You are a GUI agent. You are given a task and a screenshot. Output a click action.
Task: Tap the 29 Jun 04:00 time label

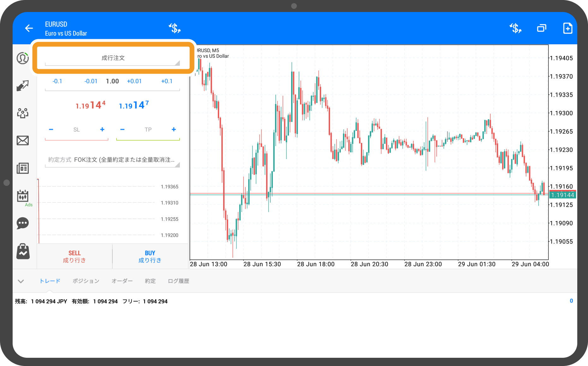click(530, 264)
